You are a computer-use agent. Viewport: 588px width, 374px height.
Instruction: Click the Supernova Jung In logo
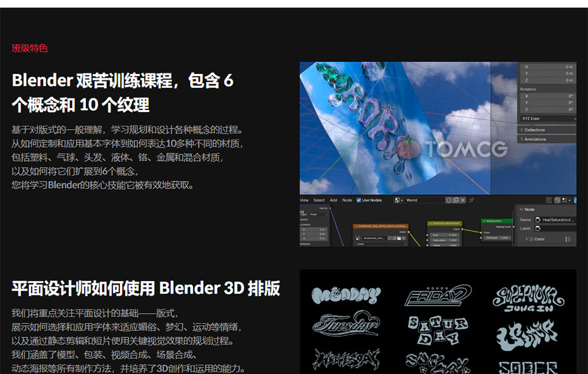pos(529,299)
